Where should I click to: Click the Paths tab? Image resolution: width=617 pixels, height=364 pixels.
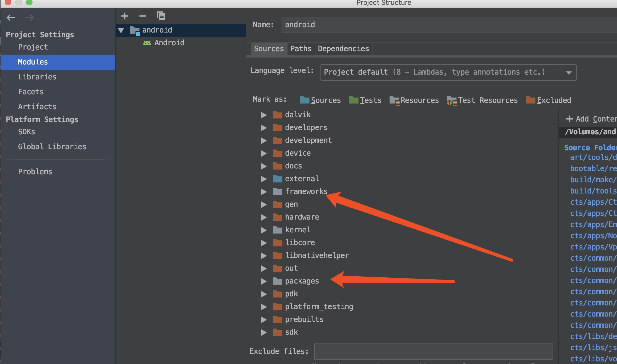click(301, 48)
